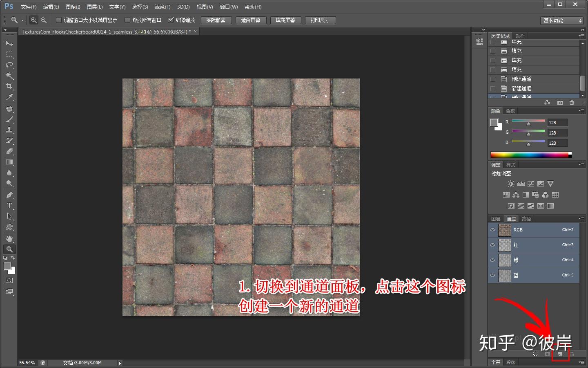Select the RGB channel thumbnail
The image size is (588, 368).
coord(504,230)
